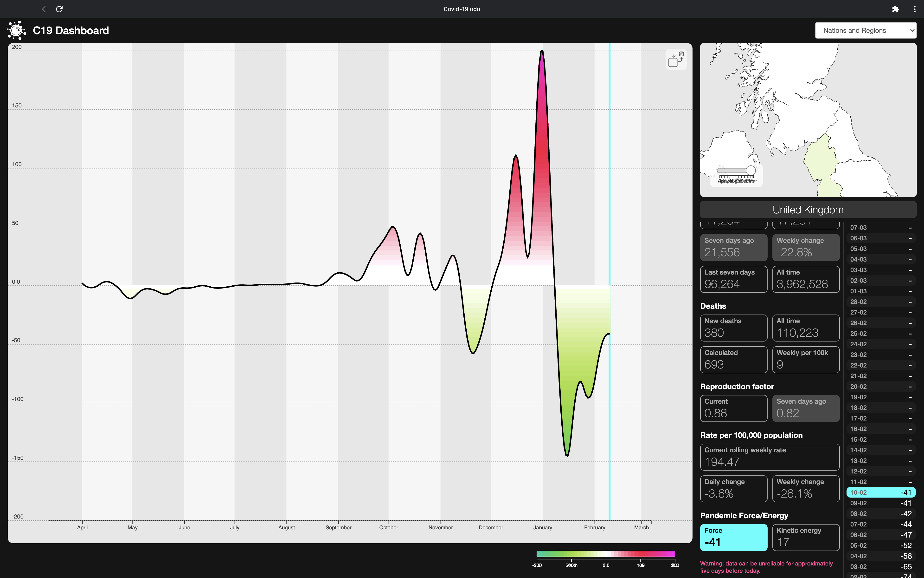This screenshot has height=578, width=924.
Task: Select the 09-02 date row
Action: point(881,503)
